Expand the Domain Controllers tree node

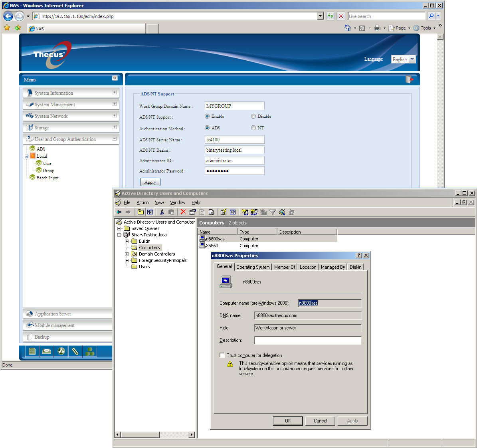click(x=127, y=254)
